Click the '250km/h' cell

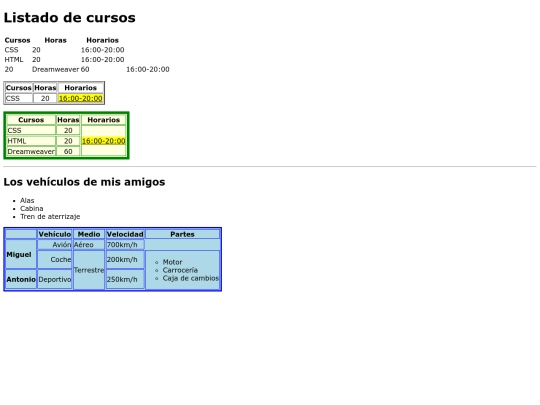[x=125, y=279]
